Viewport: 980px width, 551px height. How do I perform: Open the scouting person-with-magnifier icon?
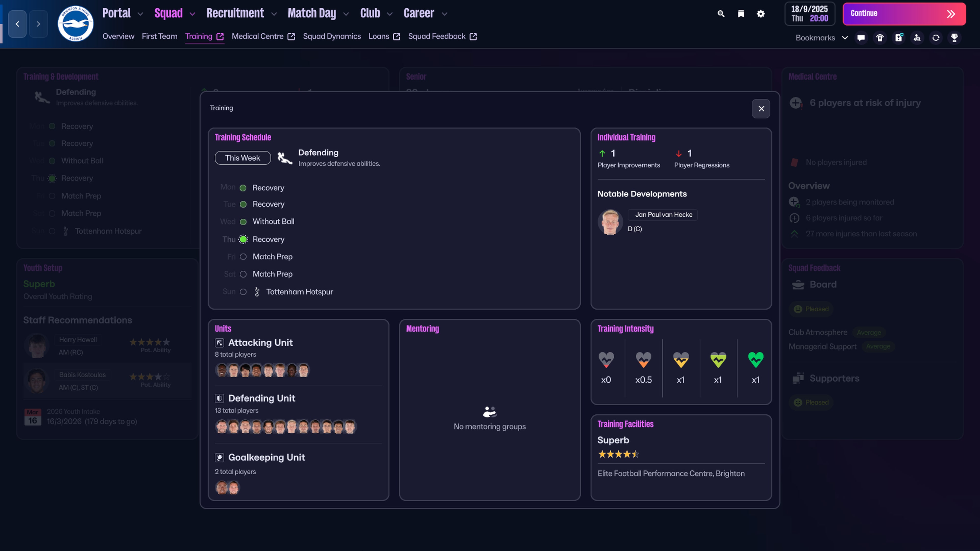click(917, 38)
